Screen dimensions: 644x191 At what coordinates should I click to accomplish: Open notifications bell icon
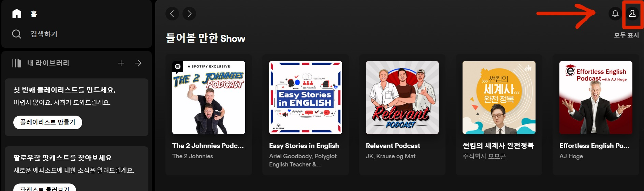pyautogui.click(x=615, y=14)
